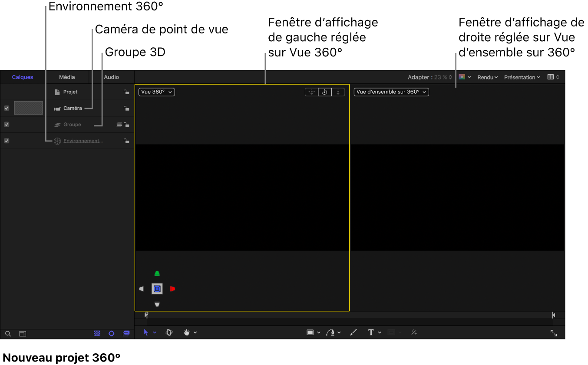Open the Audio tab

click(x=112, y=77)
